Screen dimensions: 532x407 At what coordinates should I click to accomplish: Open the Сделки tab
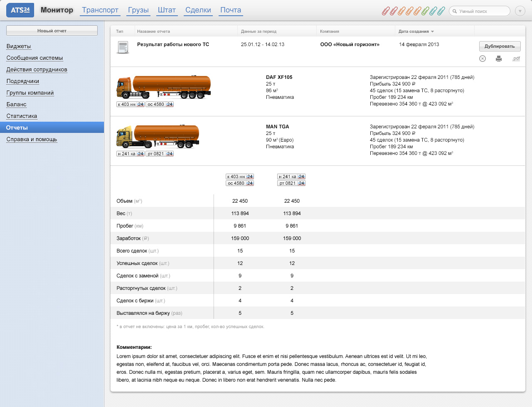[x=198, y=10]
